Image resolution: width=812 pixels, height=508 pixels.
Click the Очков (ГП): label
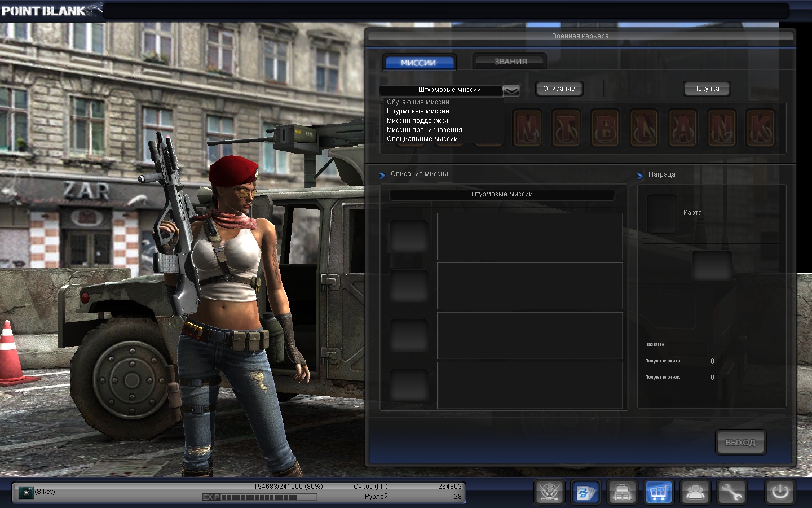pyautogui.click(x=372, y=487)
